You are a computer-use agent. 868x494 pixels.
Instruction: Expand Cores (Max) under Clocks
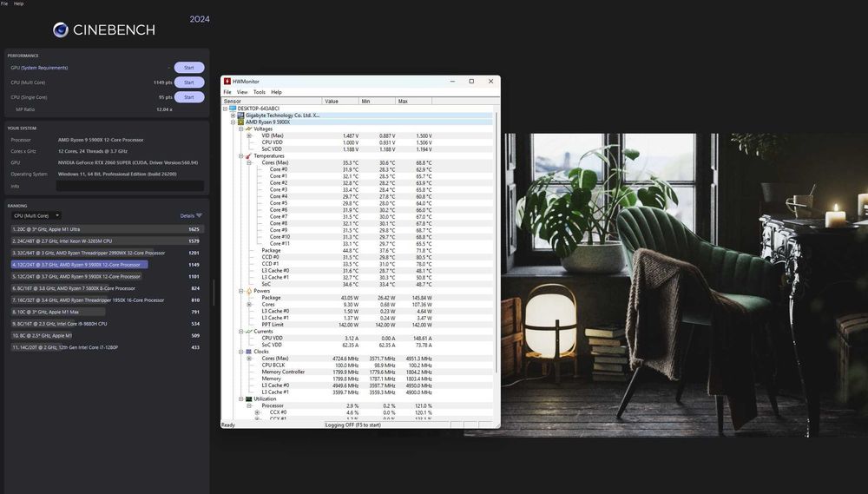coord(249,359)
